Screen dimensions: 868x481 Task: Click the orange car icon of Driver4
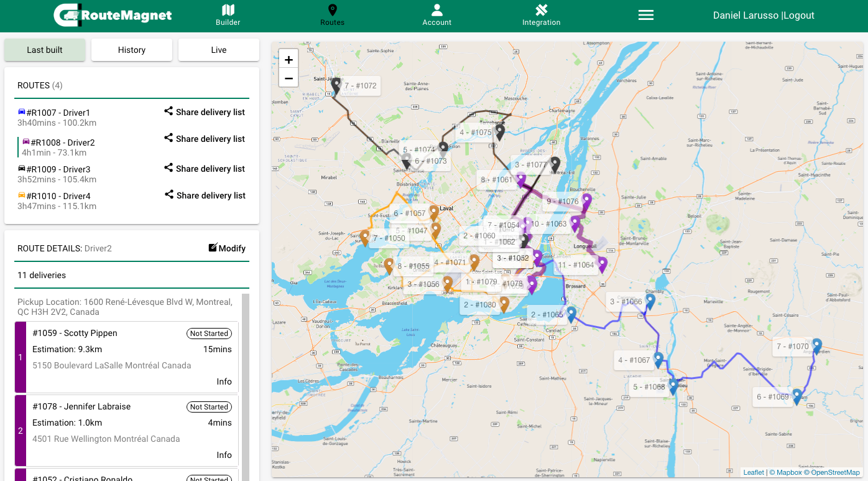[x=22, y=195]
